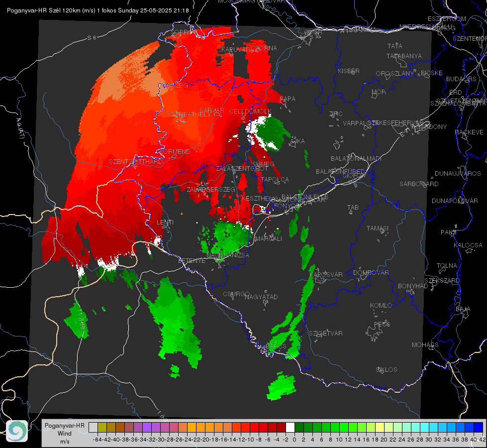
Task: Select the white legend swatch between -2 and 0
Action: tap(290, 427)
